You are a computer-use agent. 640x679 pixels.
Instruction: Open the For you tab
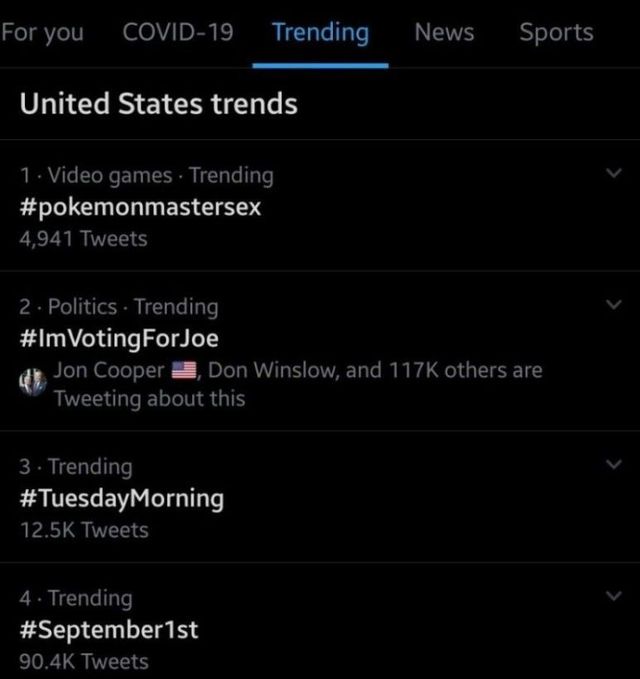click(42, 32)
